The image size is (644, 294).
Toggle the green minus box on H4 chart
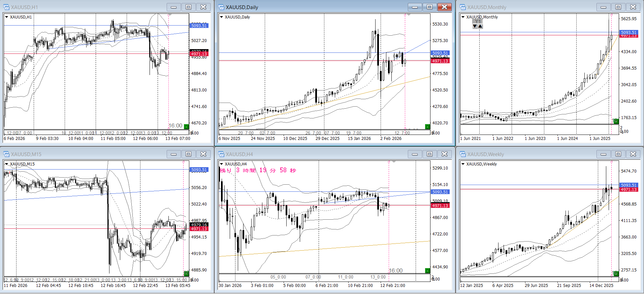427,270
